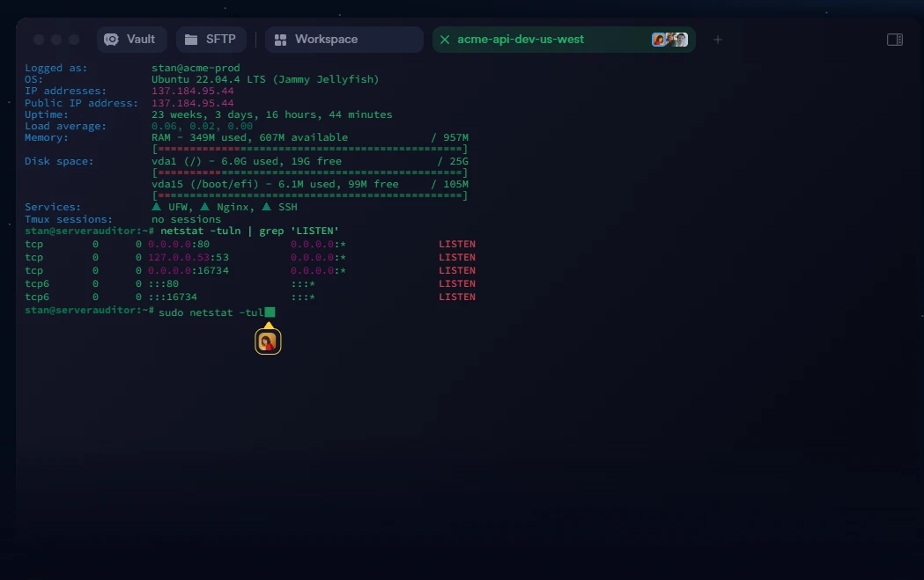
Task: Open the Vault tab
Action: (x=132, y=40)
